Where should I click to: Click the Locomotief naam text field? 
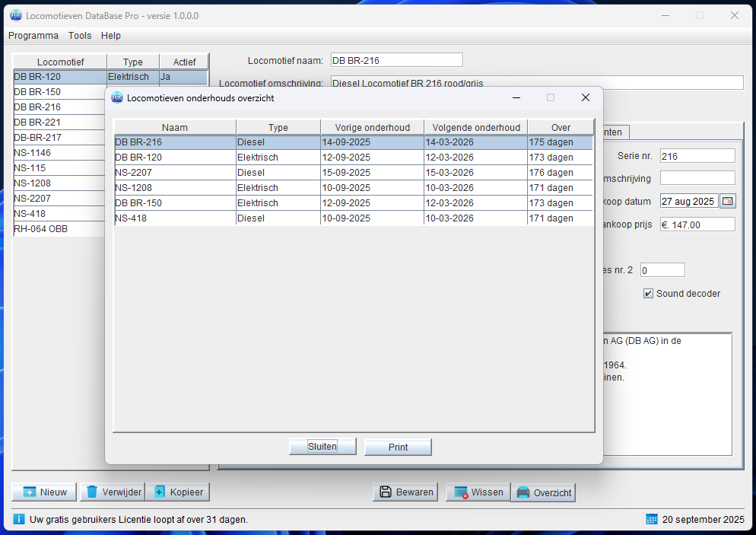point(395,61)
